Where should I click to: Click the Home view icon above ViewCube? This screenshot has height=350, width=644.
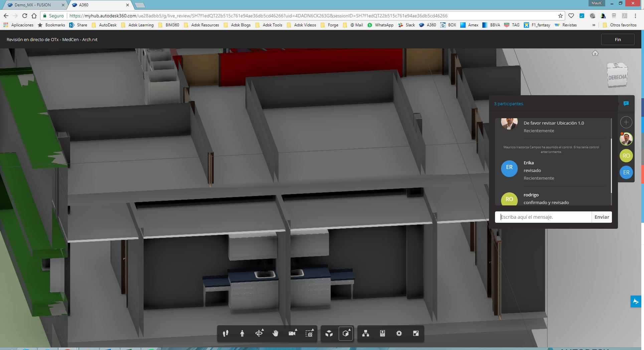pyautogui.click(x=595, y=53)
